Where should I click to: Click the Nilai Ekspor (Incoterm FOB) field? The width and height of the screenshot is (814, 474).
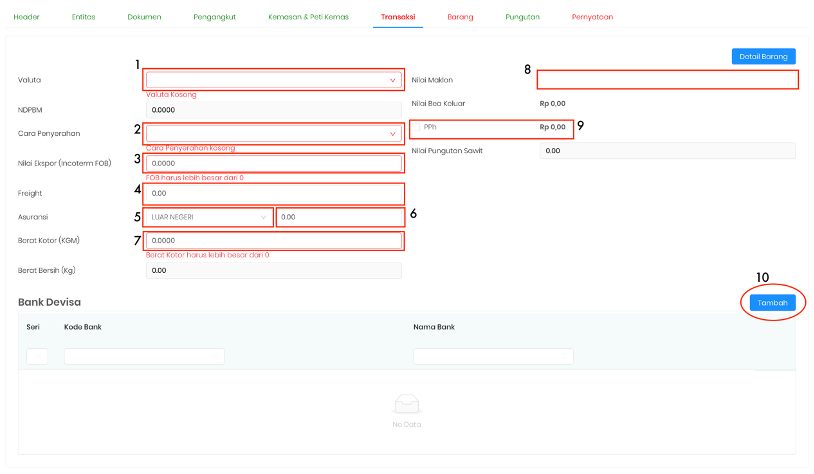click(275, 163)
